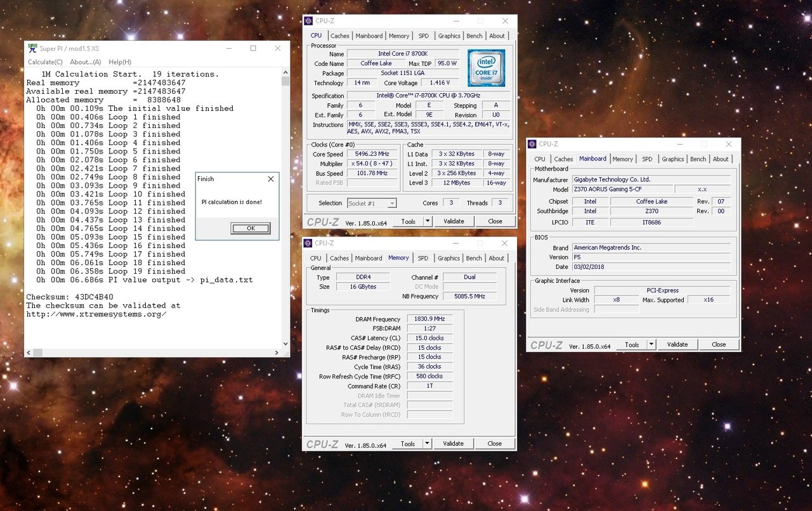Click Close button in Mainboard CPU-Z window
812x511 pixels.
point(719,344)
